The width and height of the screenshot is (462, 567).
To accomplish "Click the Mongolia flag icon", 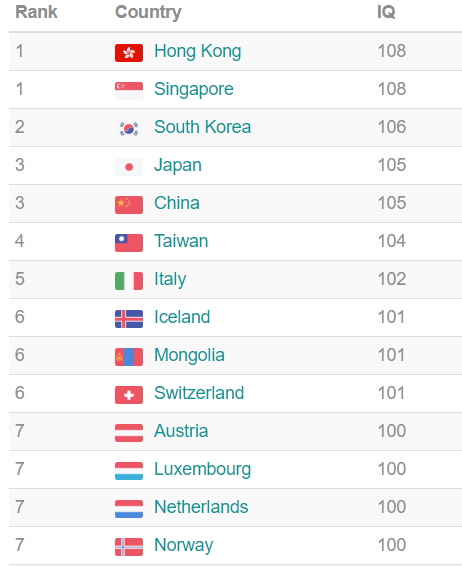I will (x=129, y=357).
